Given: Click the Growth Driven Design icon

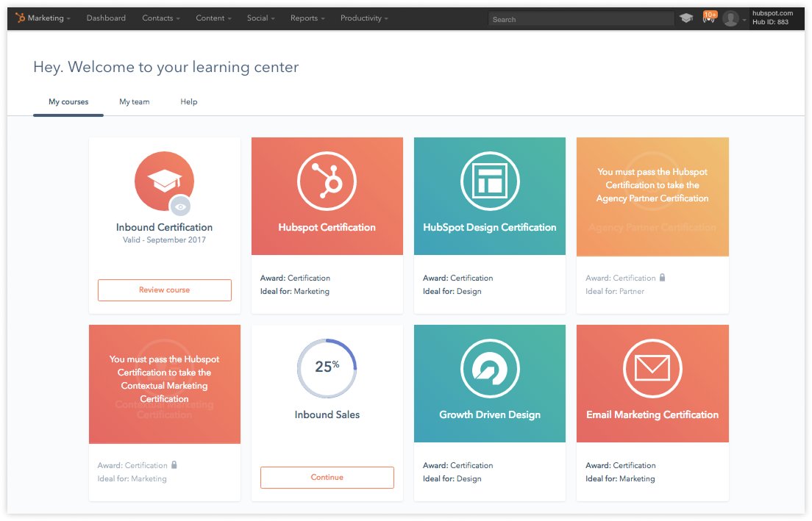Looking at the screenshot, I should click(490, 369).
